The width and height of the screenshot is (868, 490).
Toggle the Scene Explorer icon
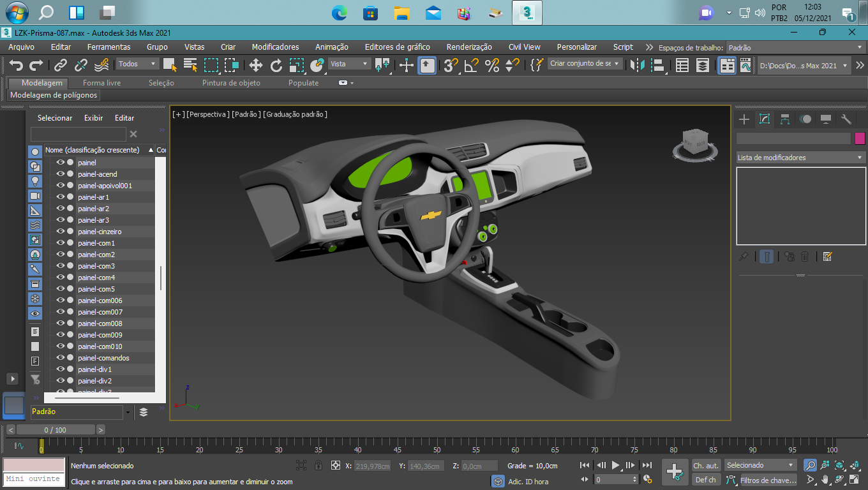[682, 65]
